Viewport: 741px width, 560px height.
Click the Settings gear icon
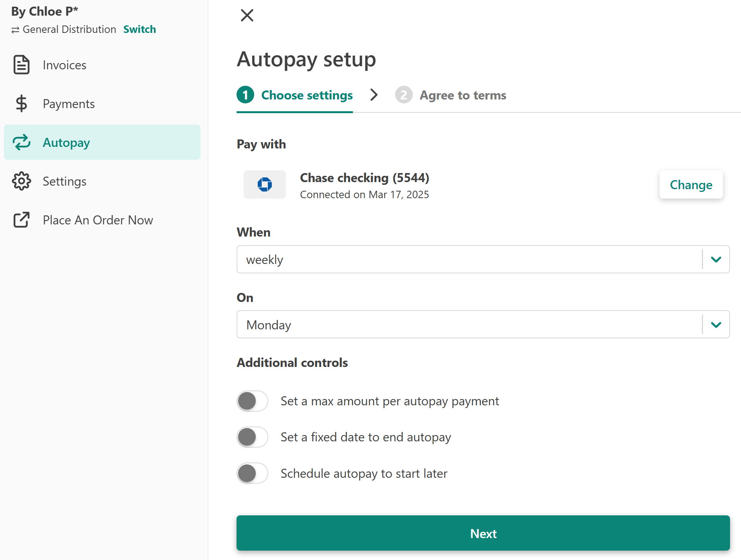coord(22,181)
